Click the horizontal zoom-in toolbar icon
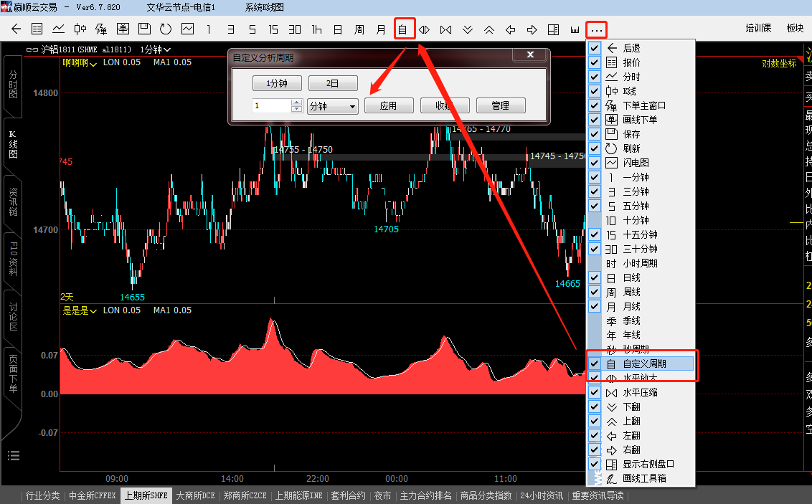This screenshot has width=812, height=504. tap(424, 29)
